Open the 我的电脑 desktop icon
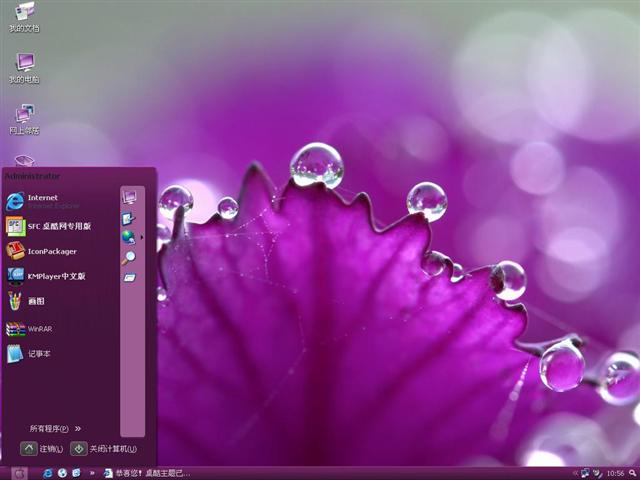The height and width of the screenshot is (480, 640). point(24,68)
